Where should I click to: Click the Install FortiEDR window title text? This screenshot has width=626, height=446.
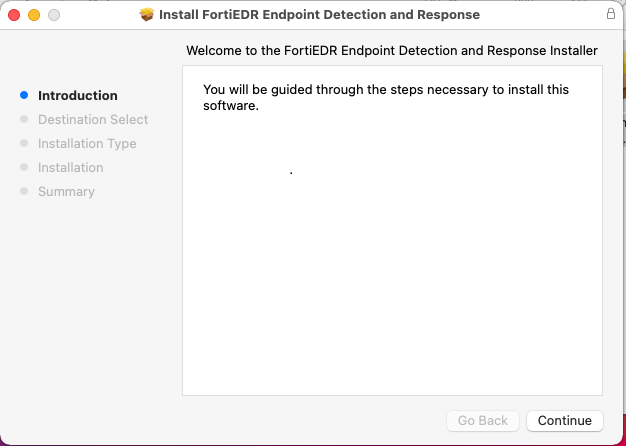click(319, 15)
